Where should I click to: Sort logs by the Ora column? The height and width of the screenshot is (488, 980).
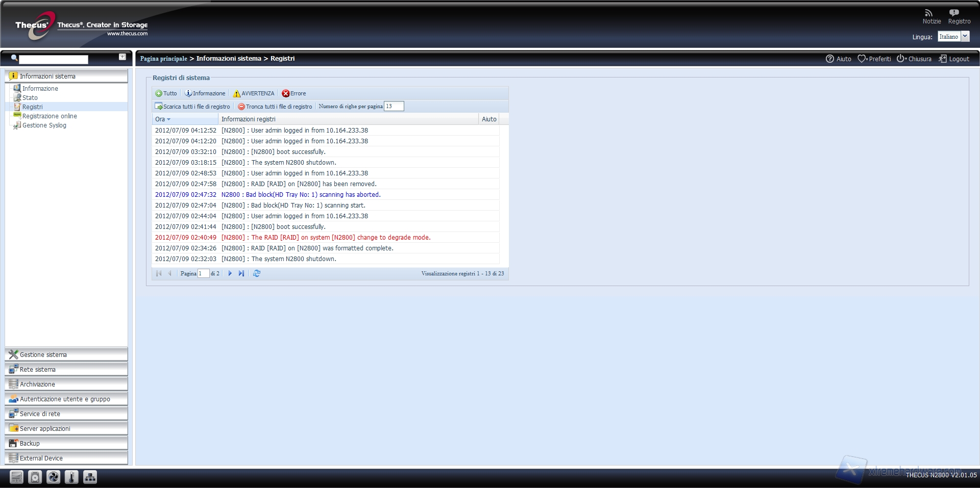pyautogui.click(x=162, y=119)
